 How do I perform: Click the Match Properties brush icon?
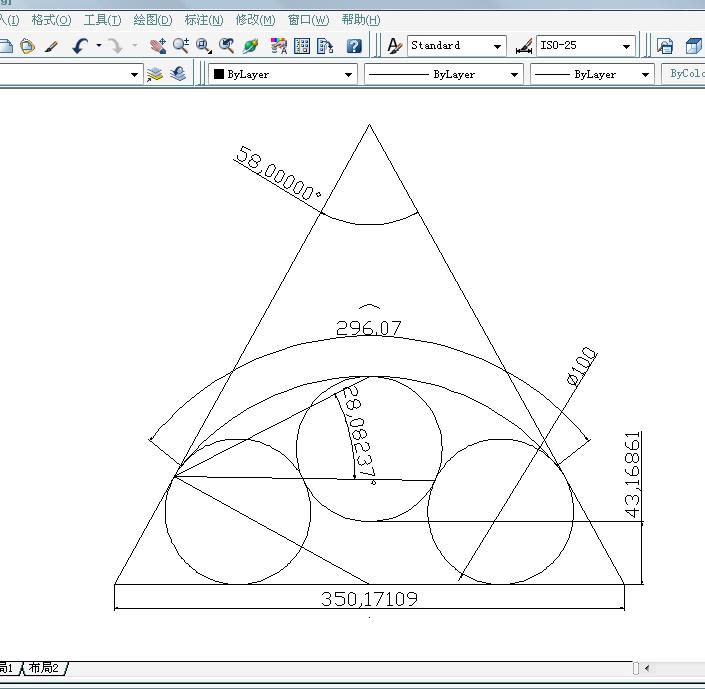point(52,46)
